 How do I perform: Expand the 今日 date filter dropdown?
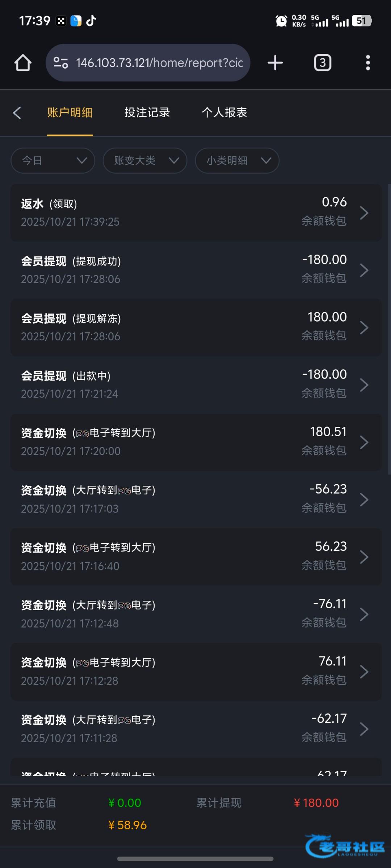click(53, 161)
